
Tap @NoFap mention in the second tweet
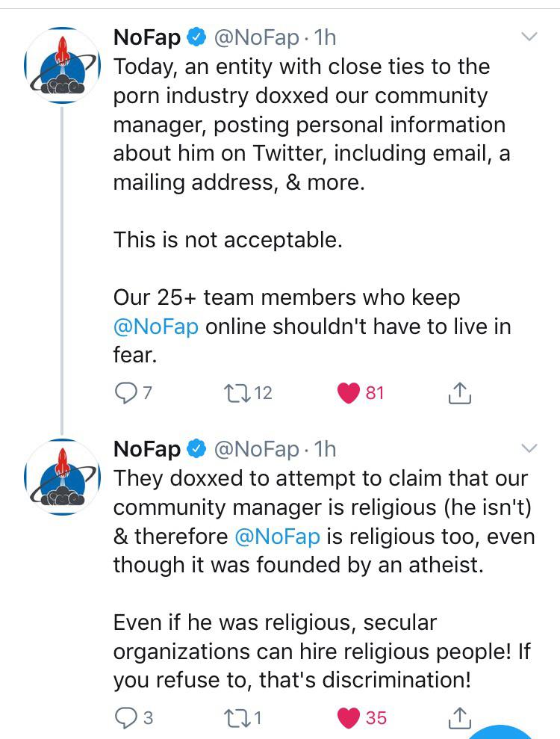point(277,537)
